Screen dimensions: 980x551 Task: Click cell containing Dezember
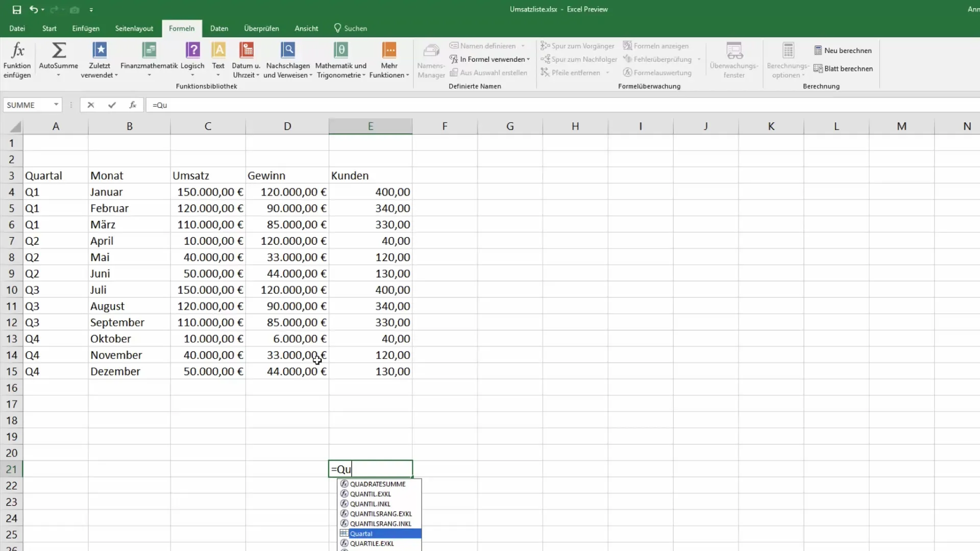(129, 371)
